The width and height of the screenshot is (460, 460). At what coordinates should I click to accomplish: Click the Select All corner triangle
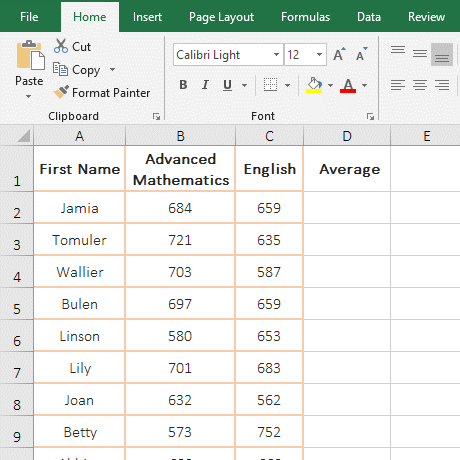[24, 136]
